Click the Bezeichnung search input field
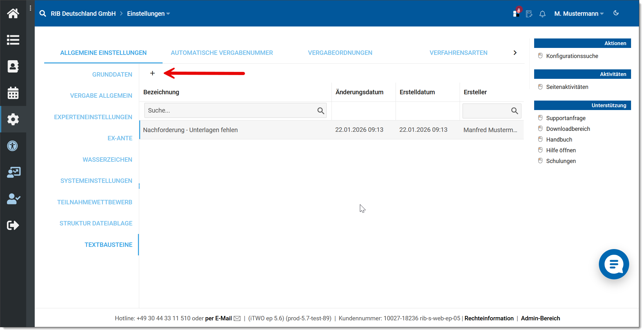 tap(231, 111)
